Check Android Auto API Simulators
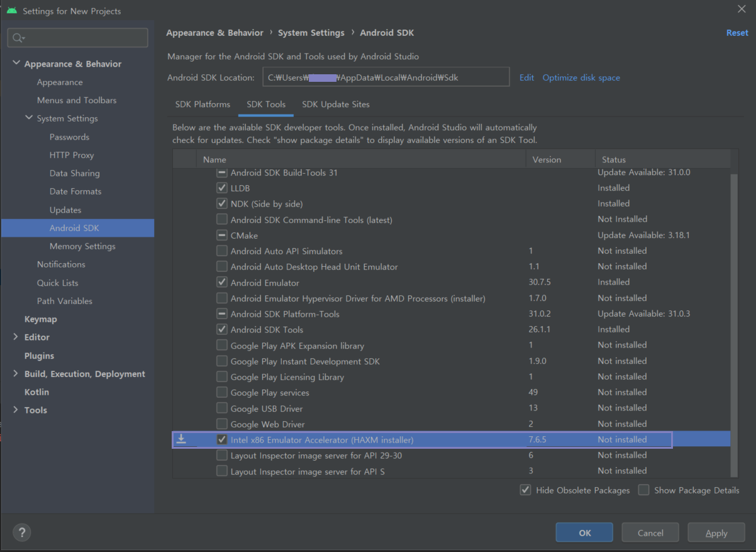This screenshot has width=756, height=552. 221,251
